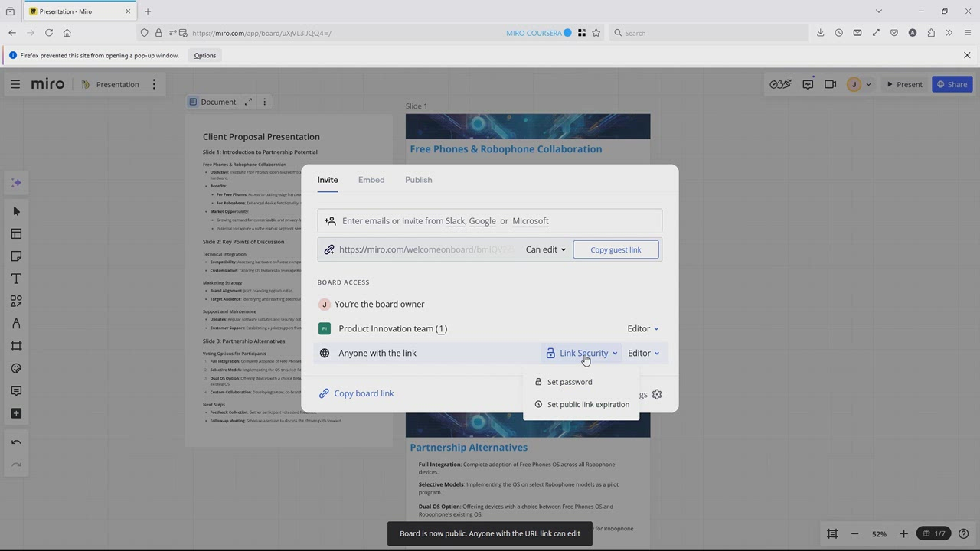The height and width of the screenshot is (551, 980).
Task: Select the cursor Select tool
Action: click(16, 211)
